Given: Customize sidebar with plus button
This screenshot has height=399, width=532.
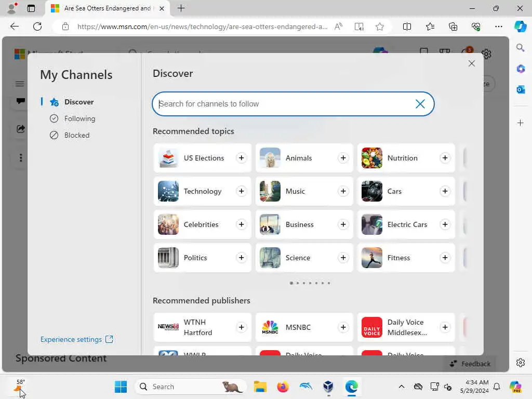Looking at the screenshot, I should 520,123.
